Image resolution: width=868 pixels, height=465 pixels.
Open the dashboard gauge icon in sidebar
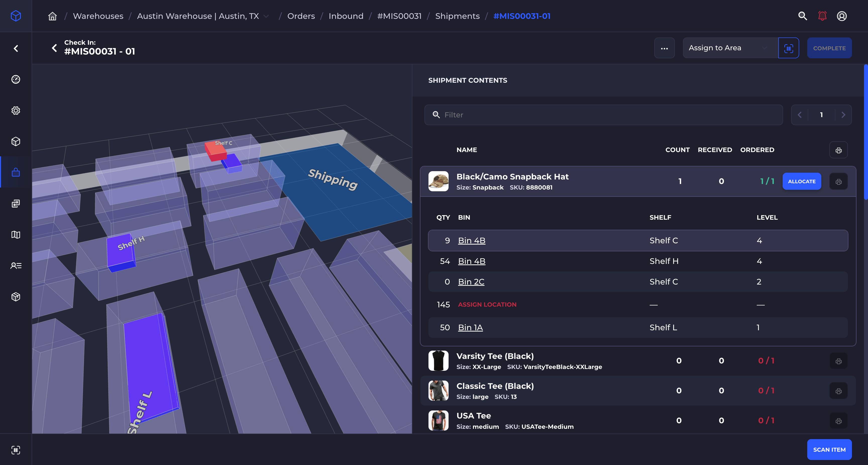pos(16,79)
